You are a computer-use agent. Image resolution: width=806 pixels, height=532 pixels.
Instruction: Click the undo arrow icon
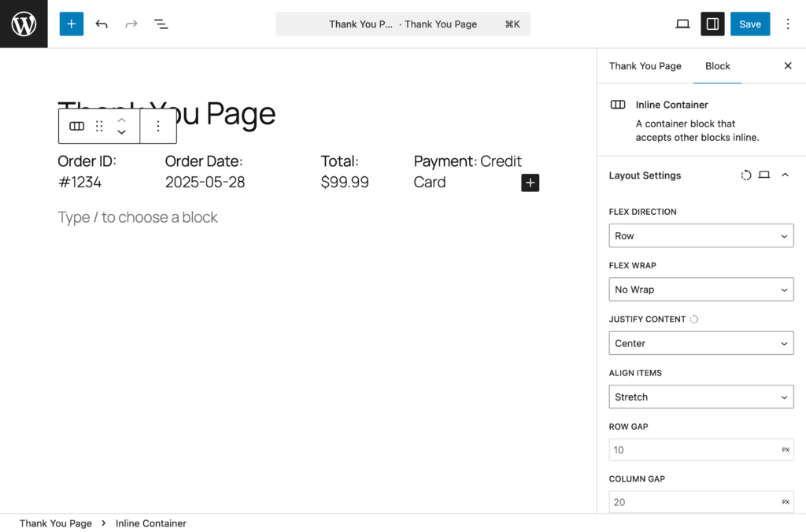pos(102,24)
